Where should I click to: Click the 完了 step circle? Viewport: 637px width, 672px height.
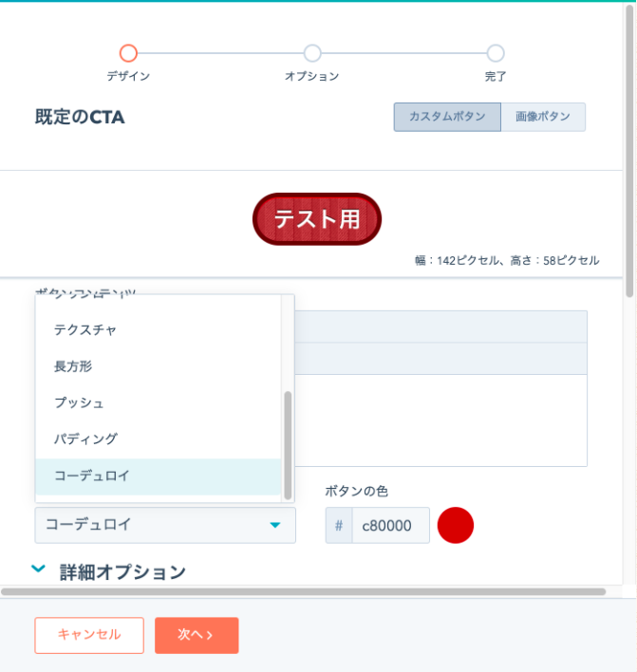pos(496,53)
